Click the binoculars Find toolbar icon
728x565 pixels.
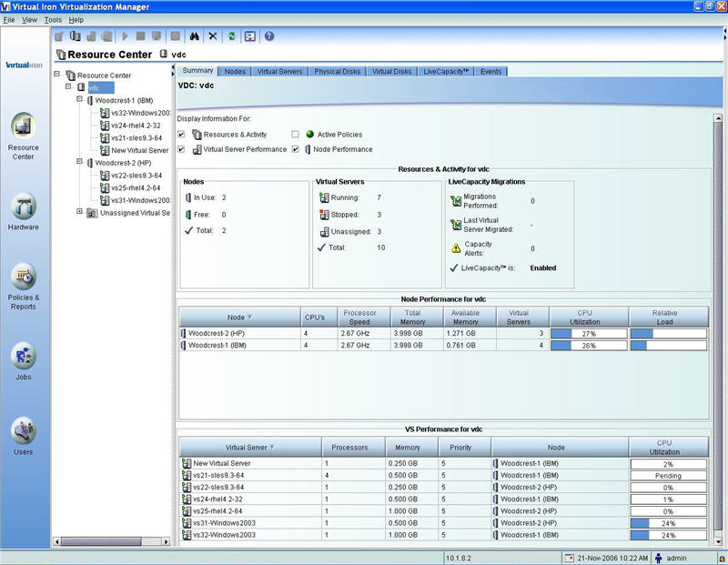pos(194,36)
